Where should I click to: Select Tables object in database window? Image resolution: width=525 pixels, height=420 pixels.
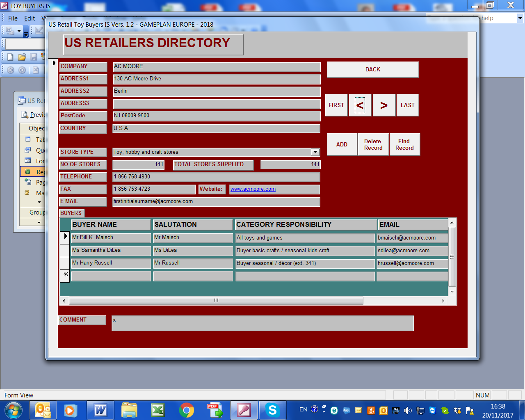[x=34, y=139]
